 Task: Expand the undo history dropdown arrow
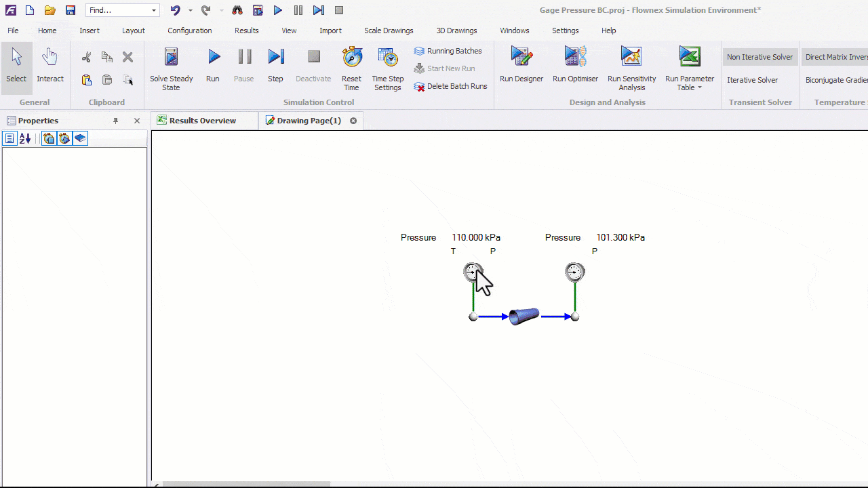click(190, 11)
